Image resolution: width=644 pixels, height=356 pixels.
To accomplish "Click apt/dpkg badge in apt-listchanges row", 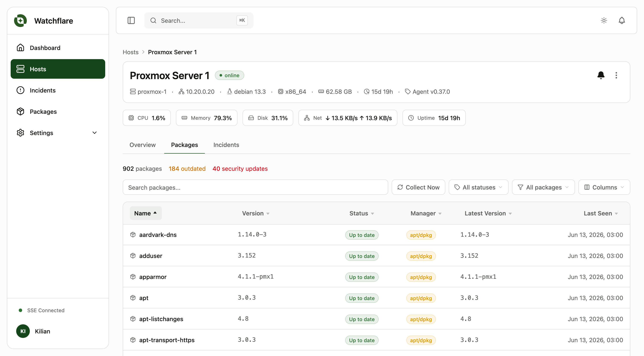I will coord(421,319).
